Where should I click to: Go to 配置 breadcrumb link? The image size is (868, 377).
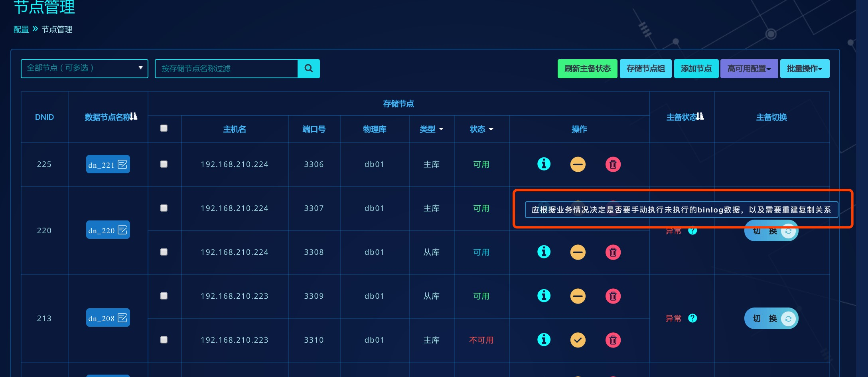[x=21, y=29]
